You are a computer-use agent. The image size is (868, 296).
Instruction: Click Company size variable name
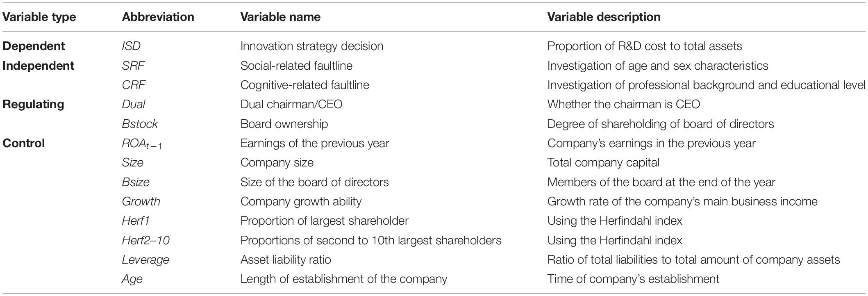coord(277,162)
